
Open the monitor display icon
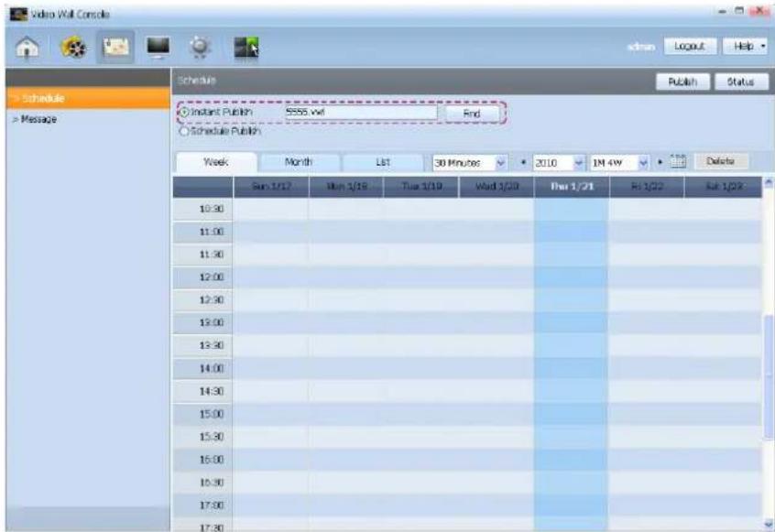coord(158,48)
